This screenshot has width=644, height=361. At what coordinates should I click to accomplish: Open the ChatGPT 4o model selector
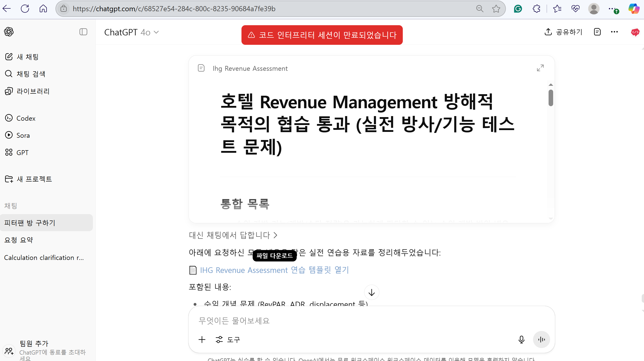point(132,32)
